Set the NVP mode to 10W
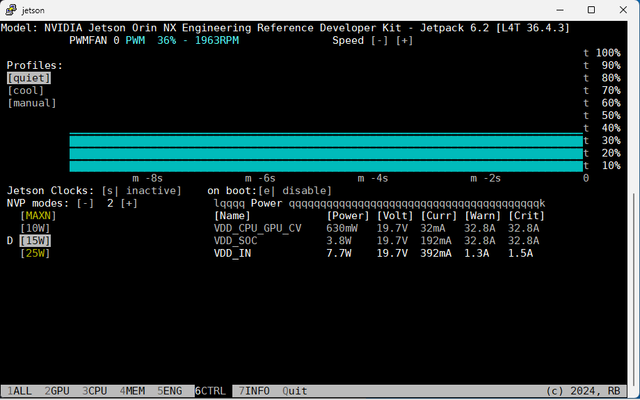 click(36, 228)
